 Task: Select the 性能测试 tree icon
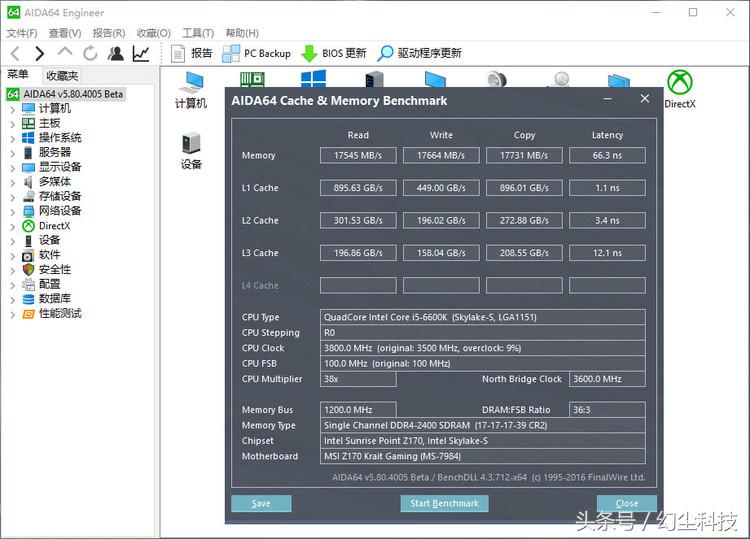(x=28, y=314)
